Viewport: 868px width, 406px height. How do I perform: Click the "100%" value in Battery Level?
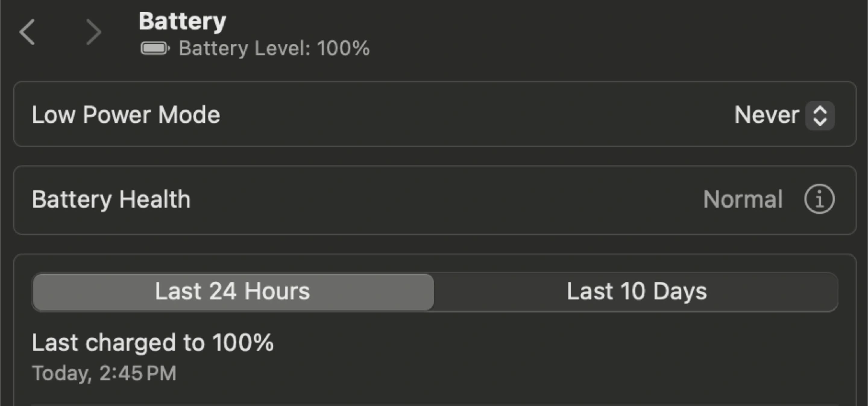tap(344, 48)
